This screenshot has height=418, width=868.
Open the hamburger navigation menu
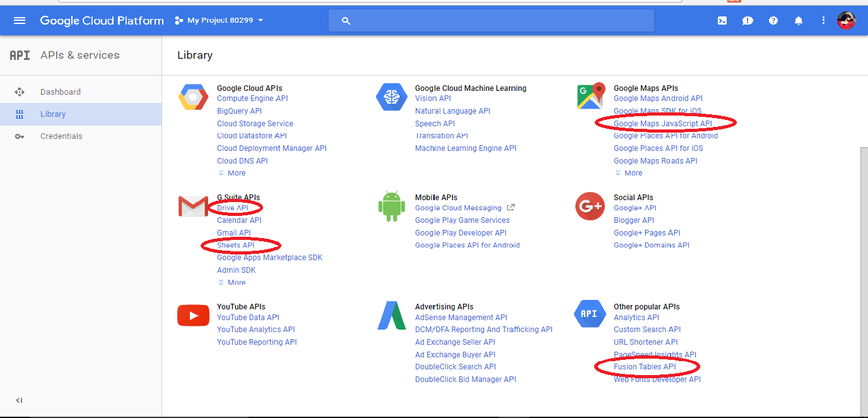(20, 20)
